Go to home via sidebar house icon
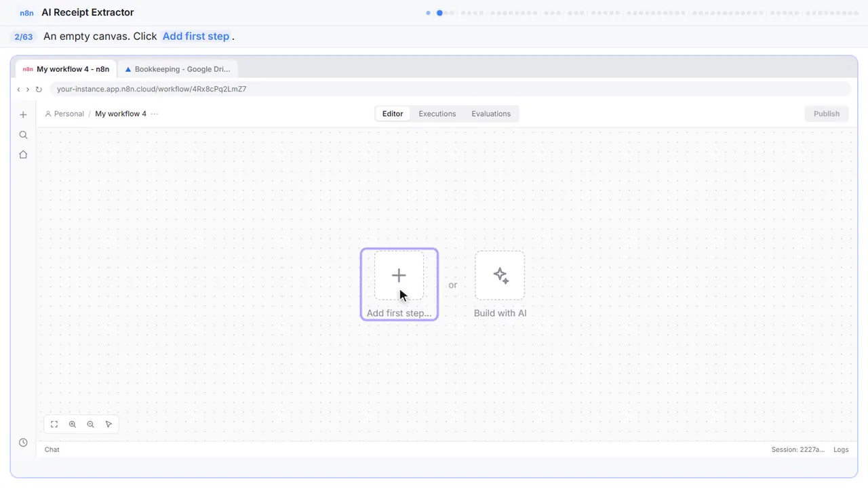The image size is (868, 488). [x=23, y=155]
